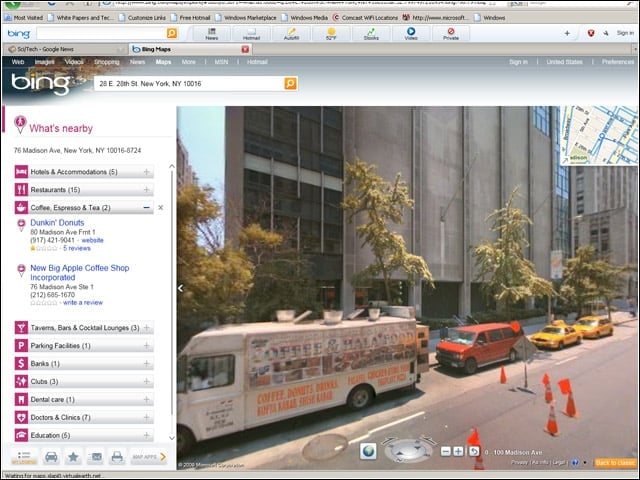This screenshot has height=480, width=640.
Task: Click the Hotels & Accommodations bed icon
Action: pyautogui.click(x=21, y=172)
